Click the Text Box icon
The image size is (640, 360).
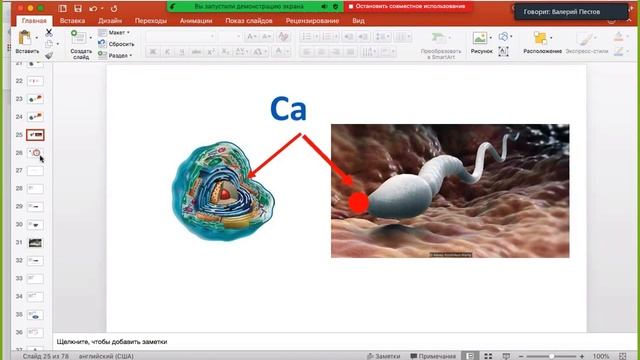point(503,51)
